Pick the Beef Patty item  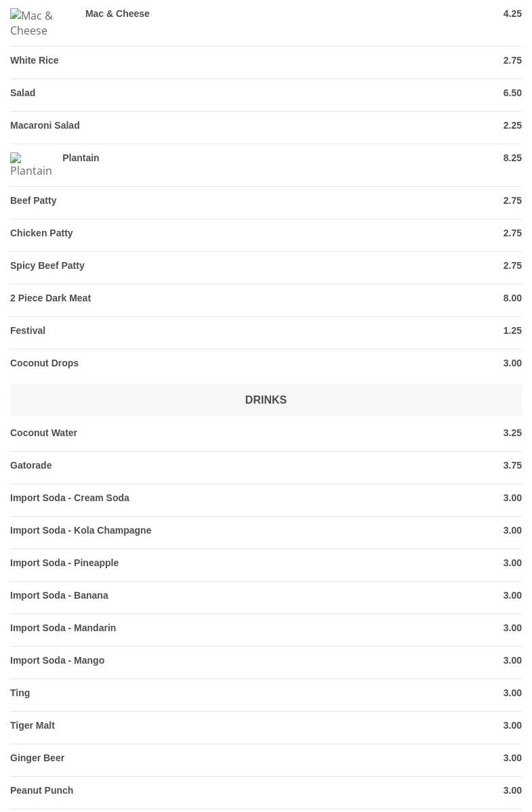click(x=33, y=200)
